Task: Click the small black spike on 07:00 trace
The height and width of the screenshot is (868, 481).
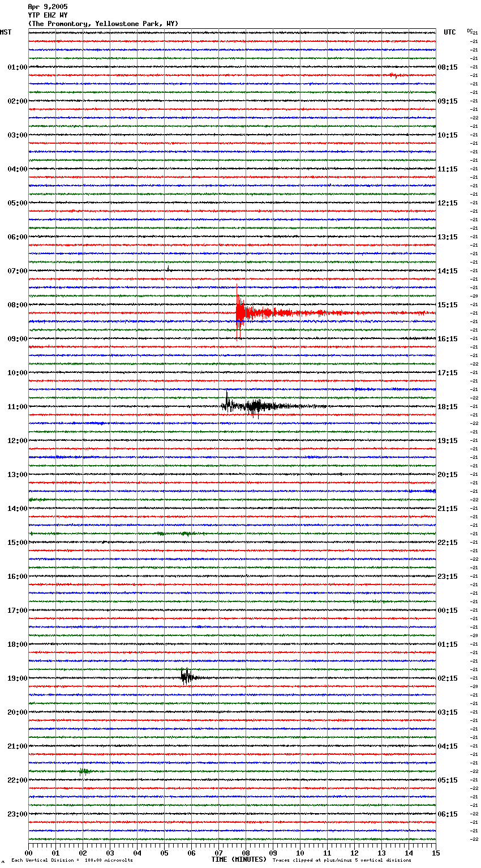Action: (168, 268)
